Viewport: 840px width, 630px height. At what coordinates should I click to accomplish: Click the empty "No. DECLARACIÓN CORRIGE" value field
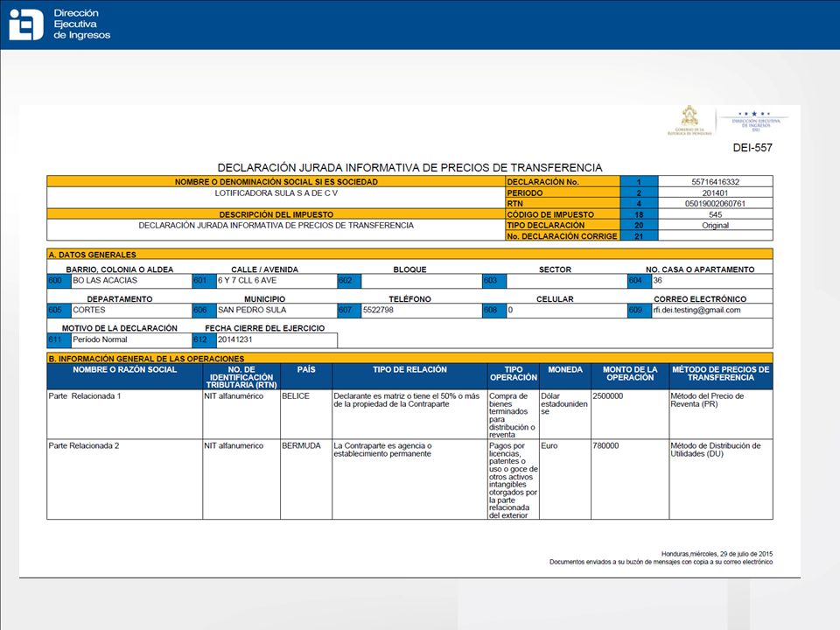point(715,235)
